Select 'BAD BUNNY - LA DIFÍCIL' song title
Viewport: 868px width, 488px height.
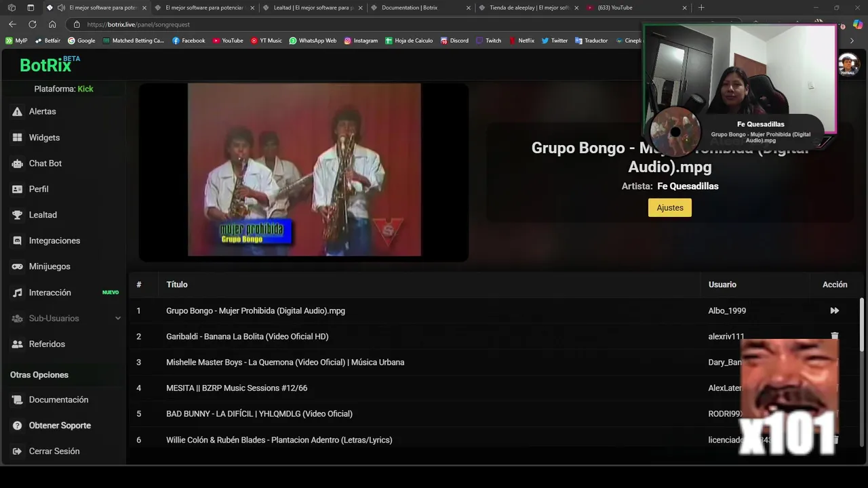tap(259, 414)
